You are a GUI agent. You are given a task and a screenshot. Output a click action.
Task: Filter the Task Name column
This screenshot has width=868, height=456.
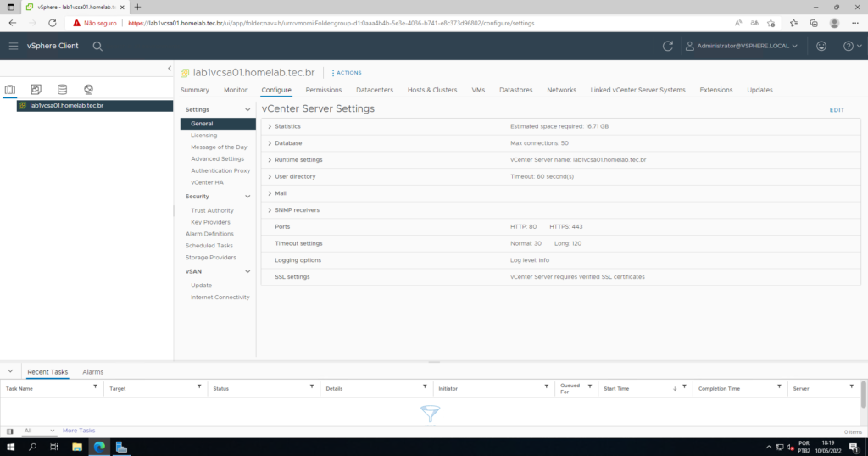point(95,386)
